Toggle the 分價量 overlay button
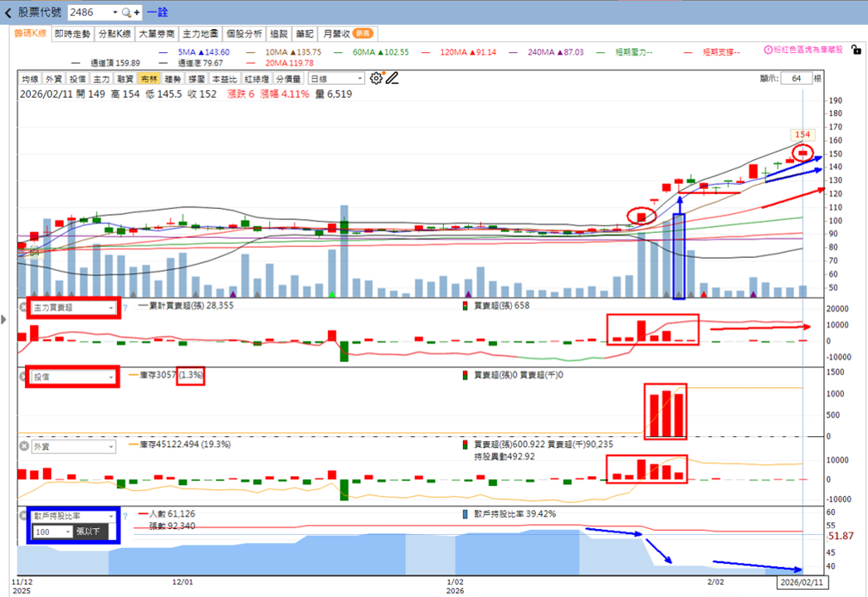This screenshot has height=597, width=868. [x=289, y=79]
